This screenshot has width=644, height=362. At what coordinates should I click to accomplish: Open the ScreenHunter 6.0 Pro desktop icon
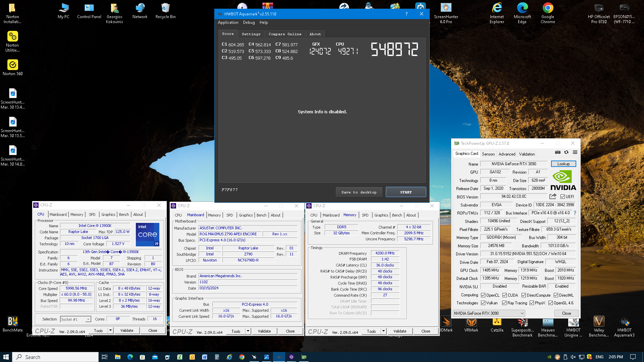pos(446,13)
